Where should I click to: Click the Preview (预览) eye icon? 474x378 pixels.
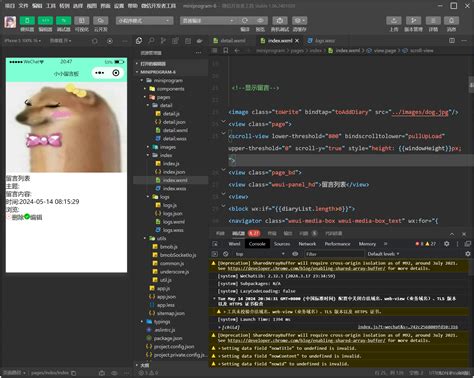[x=260, y=21]
